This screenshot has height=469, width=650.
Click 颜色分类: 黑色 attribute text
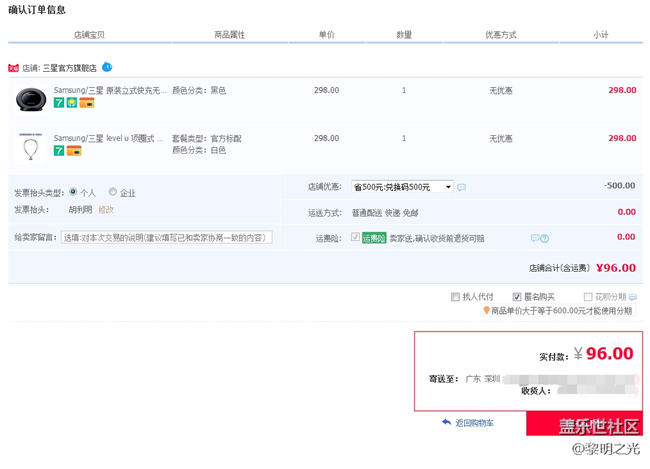199,90
